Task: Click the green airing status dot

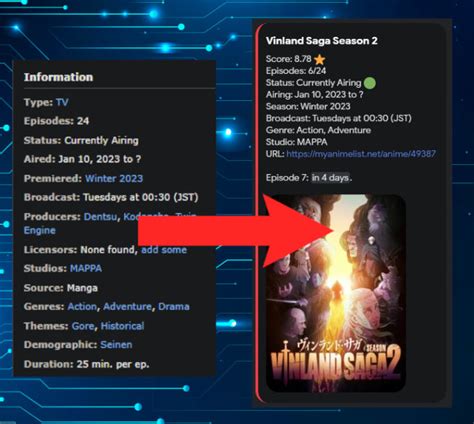Action: pyautogui.click(x=370, y=83)
